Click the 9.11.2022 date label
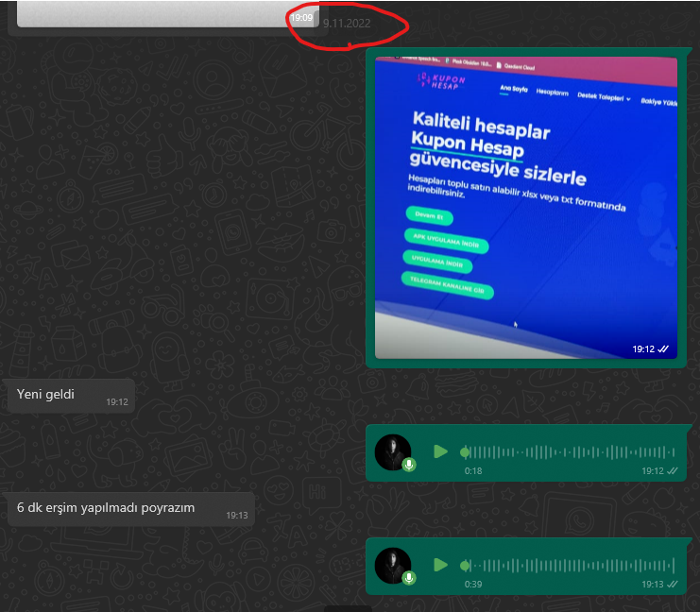The width and height of the screenshot is (700, 612). [347, 24]
